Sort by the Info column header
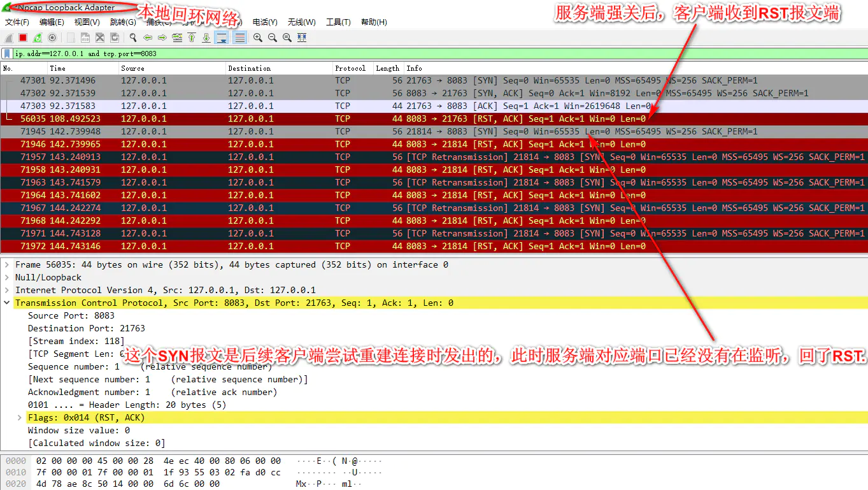 pyautogui.click(x=636, y=68)
